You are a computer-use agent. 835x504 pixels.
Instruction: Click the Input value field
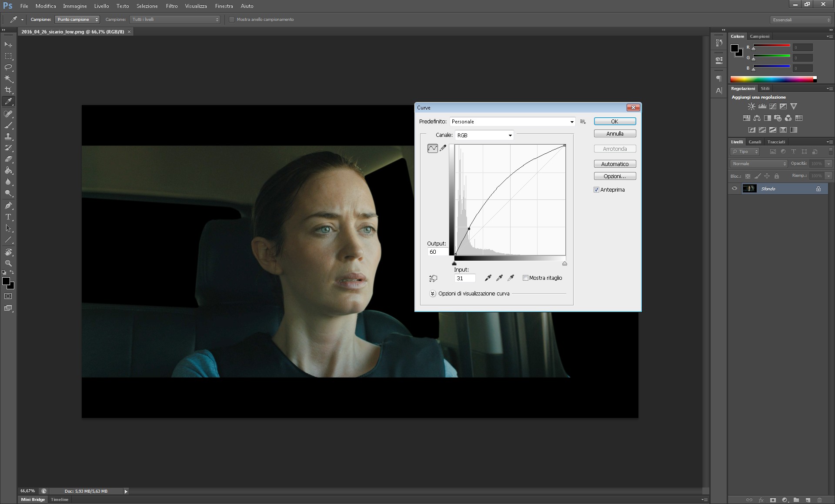(464, 279)
